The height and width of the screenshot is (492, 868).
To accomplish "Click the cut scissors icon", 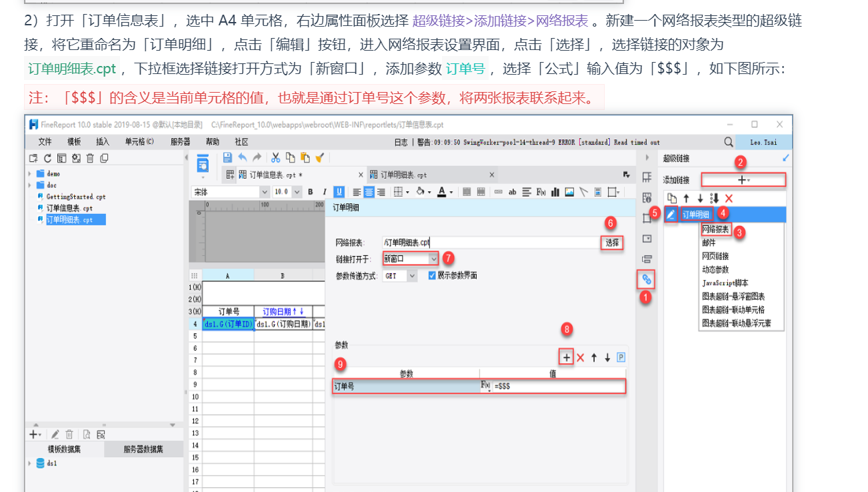I will click(x=275, y=157).
